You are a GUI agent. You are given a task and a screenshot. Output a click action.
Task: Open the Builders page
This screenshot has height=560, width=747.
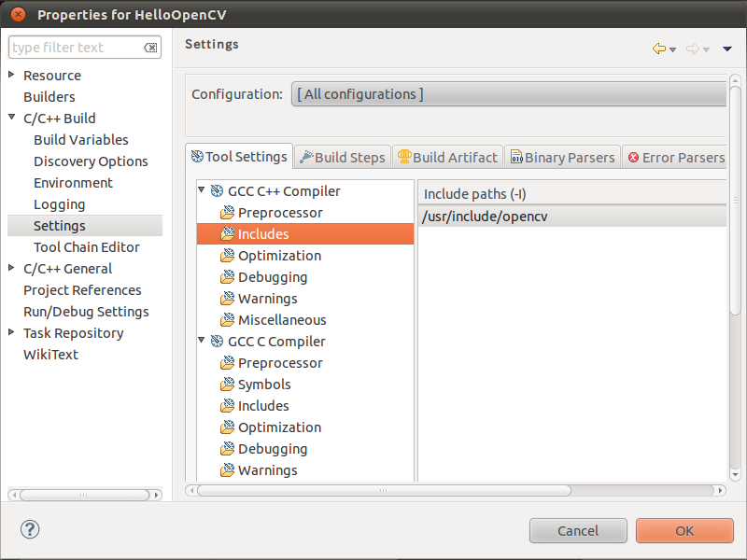[49, 97]
